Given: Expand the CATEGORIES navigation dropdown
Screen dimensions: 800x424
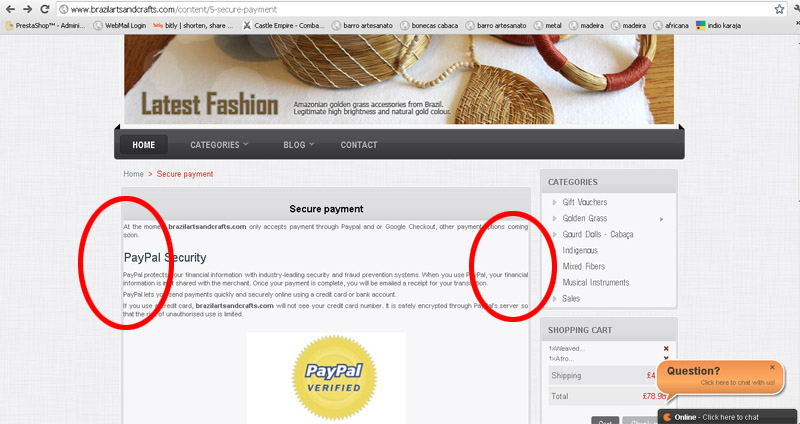Looking at the screenshot, I should point(219,145).
